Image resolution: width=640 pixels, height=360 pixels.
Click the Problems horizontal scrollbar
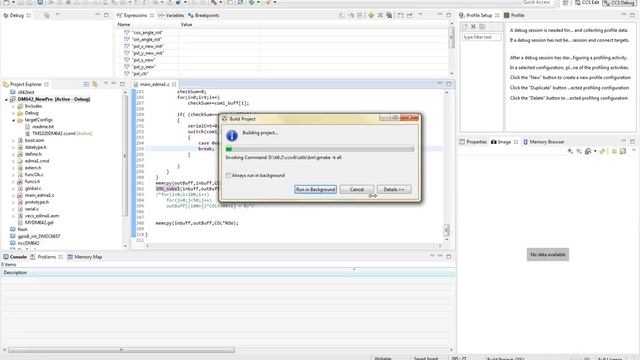point(122,350)
